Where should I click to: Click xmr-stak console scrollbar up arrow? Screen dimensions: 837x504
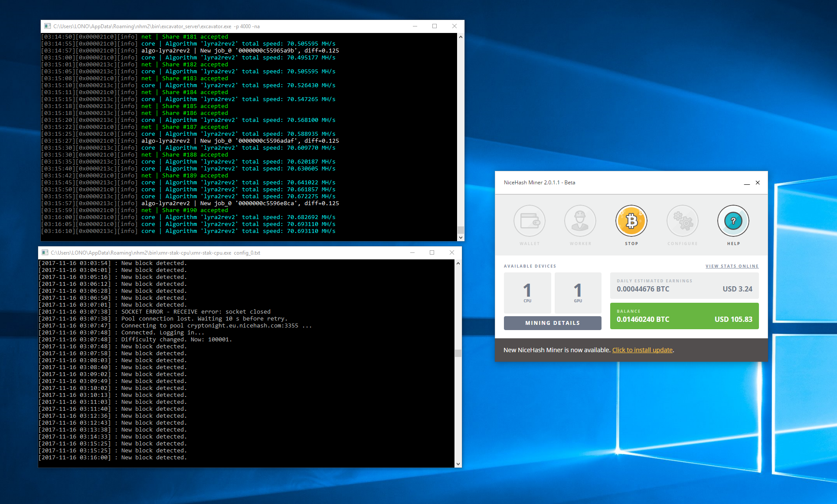coord(458,263)
